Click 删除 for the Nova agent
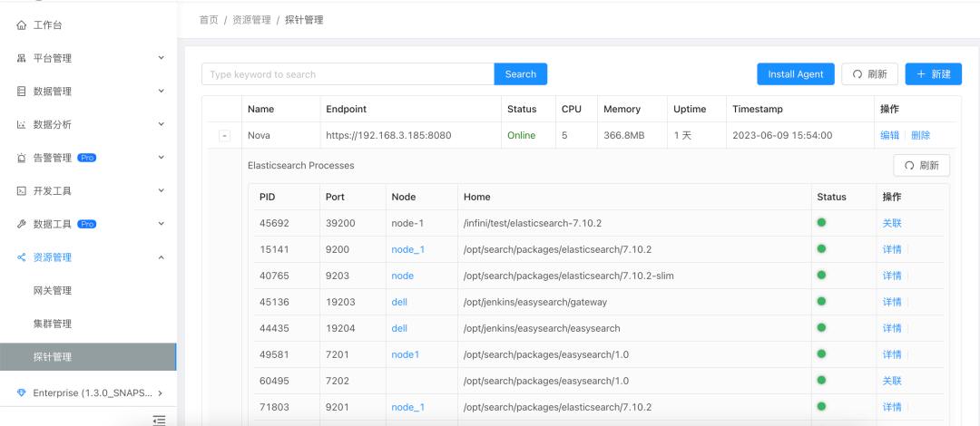980x426 pixels. point(921,135)
